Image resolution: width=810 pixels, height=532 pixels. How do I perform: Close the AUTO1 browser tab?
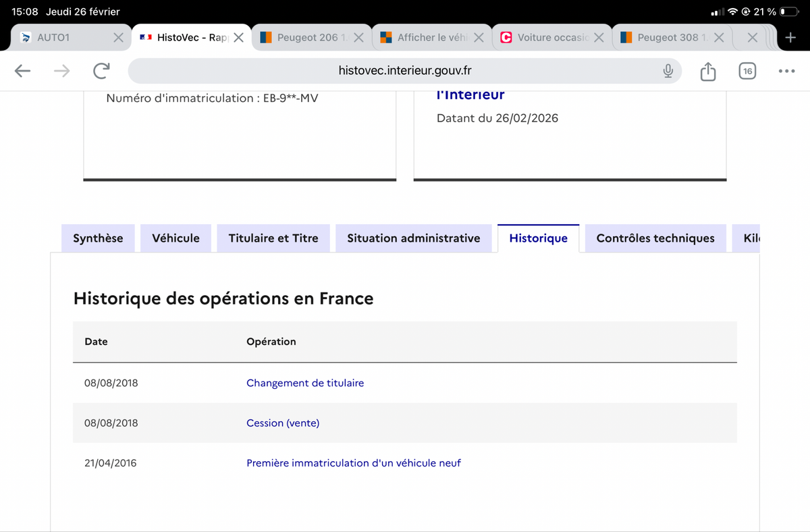tap(118, 38)
